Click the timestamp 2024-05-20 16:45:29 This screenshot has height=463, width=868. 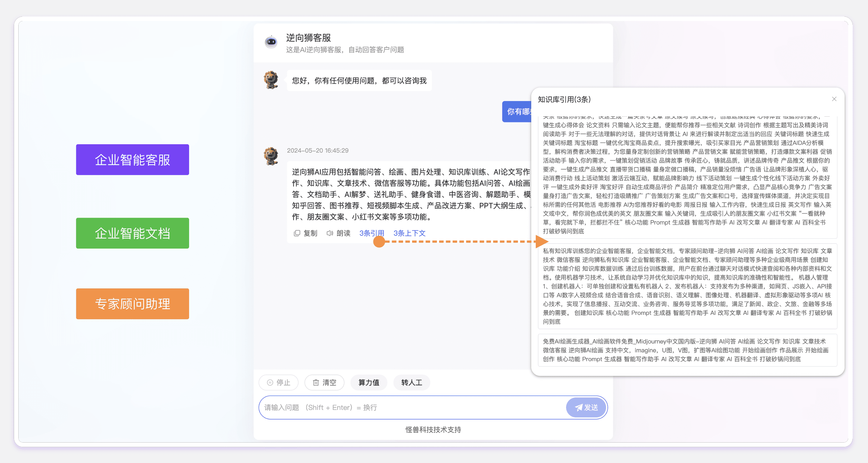318,151
